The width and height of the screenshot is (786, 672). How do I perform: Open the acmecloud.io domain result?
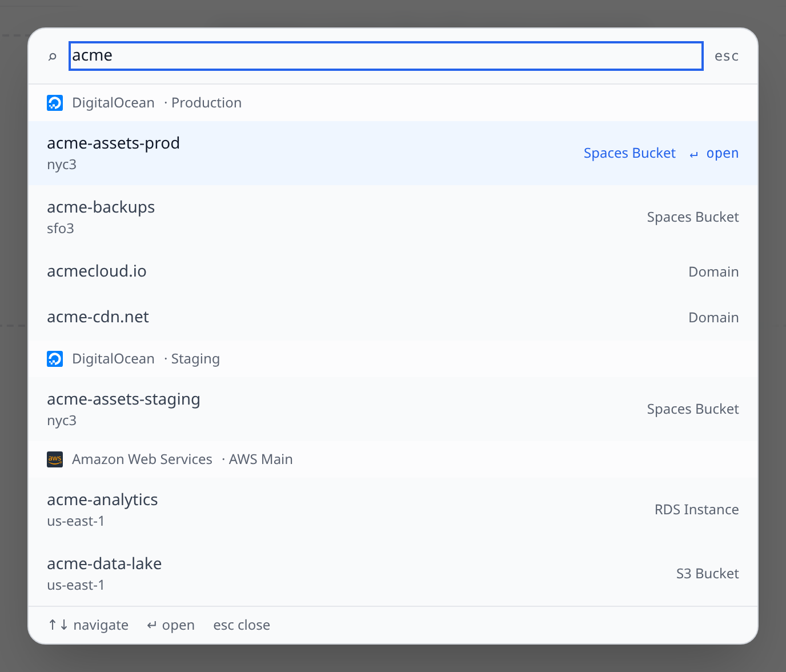[393, 272]
